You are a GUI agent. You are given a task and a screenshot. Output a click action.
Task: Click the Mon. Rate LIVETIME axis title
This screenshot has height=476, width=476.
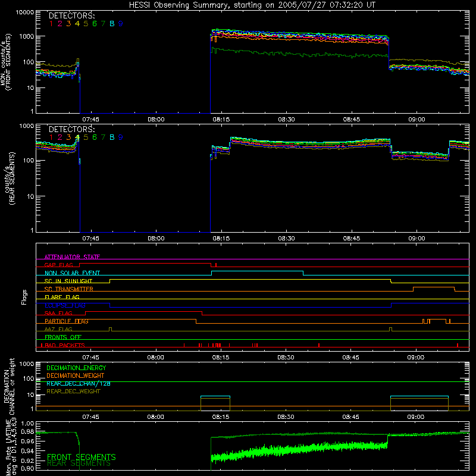[x=11, y=447]
